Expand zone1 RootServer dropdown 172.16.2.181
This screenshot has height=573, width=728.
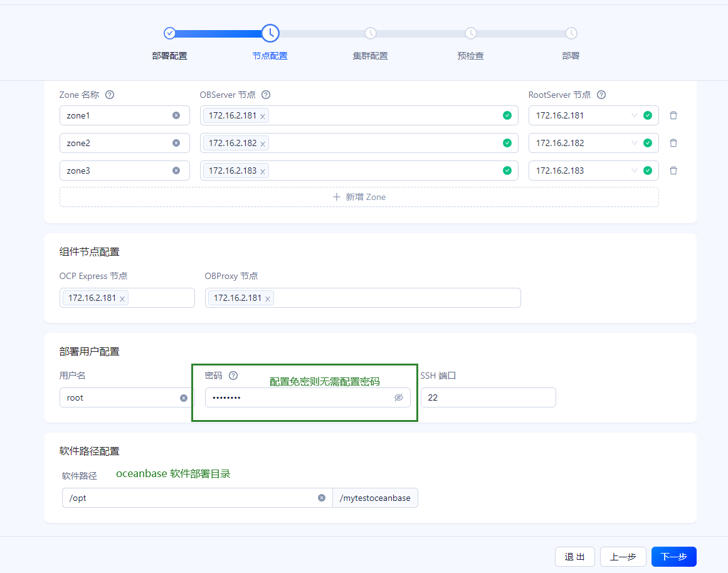(x=634, y=115)
